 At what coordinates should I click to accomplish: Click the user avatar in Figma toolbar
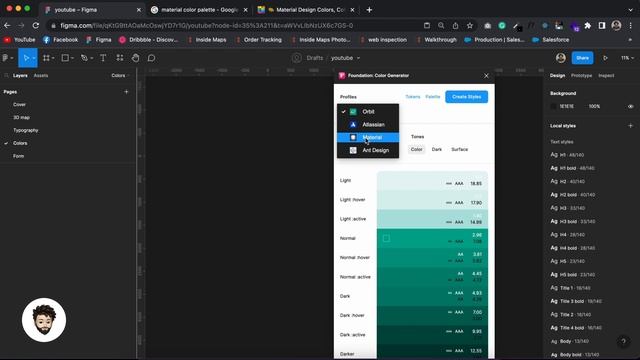point(560,58)
